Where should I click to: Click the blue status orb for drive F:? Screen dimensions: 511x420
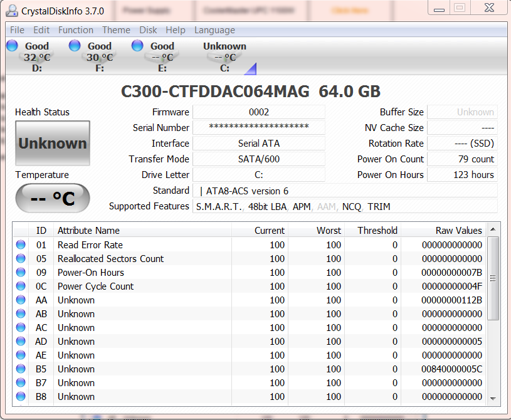pyautogui.click(x=75, y=45)
